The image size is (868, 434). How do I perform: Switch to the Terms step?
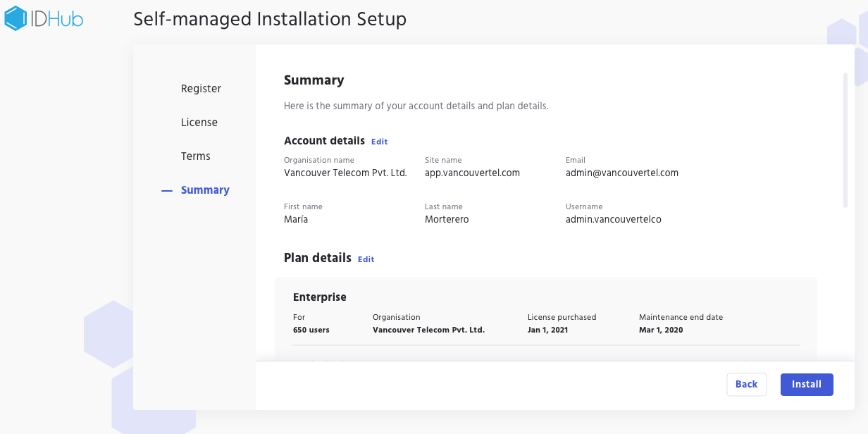tap(195, 156)
